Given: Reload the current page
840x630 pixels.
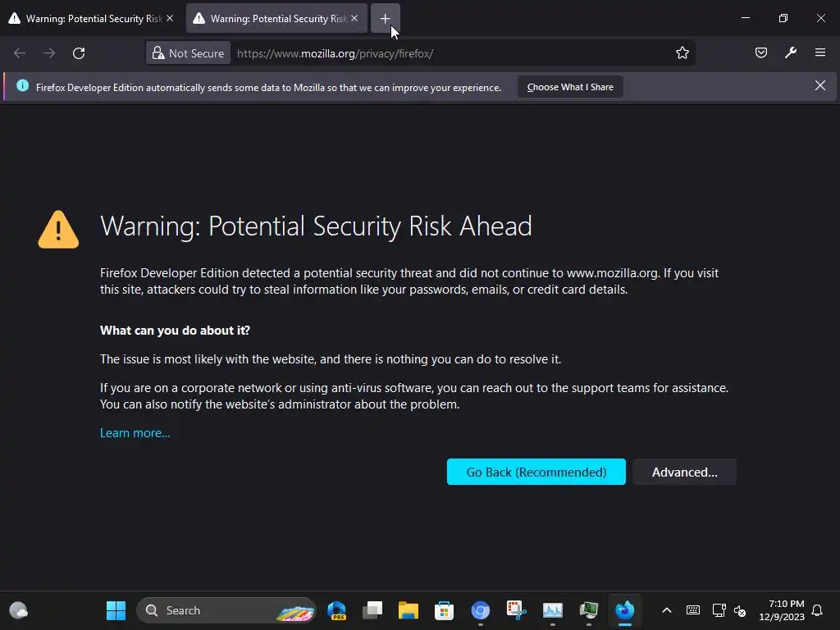Looking at the screenshot, I should pyautogui.click(x=79, y=53).
